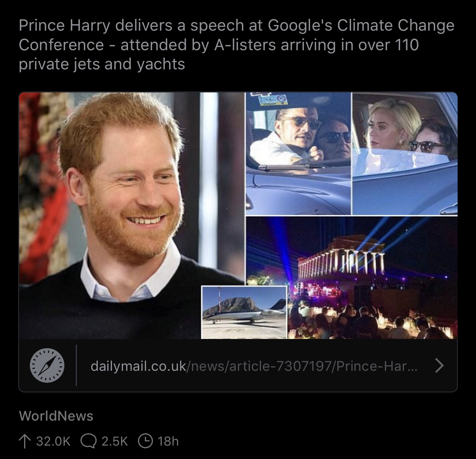Viewport: 476px width, 459px height.
Task: Upvote the post with the arrow icon
Action: 24,441
